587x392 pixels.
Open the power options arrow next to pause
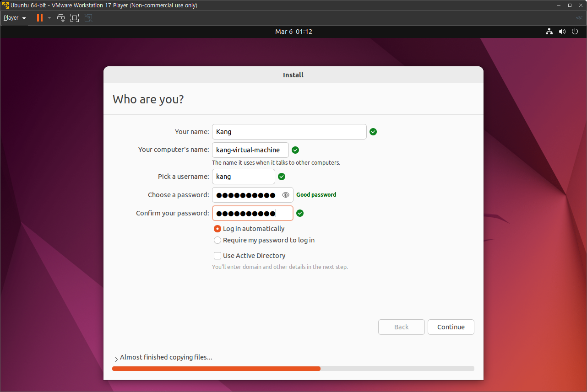point(49,18)
